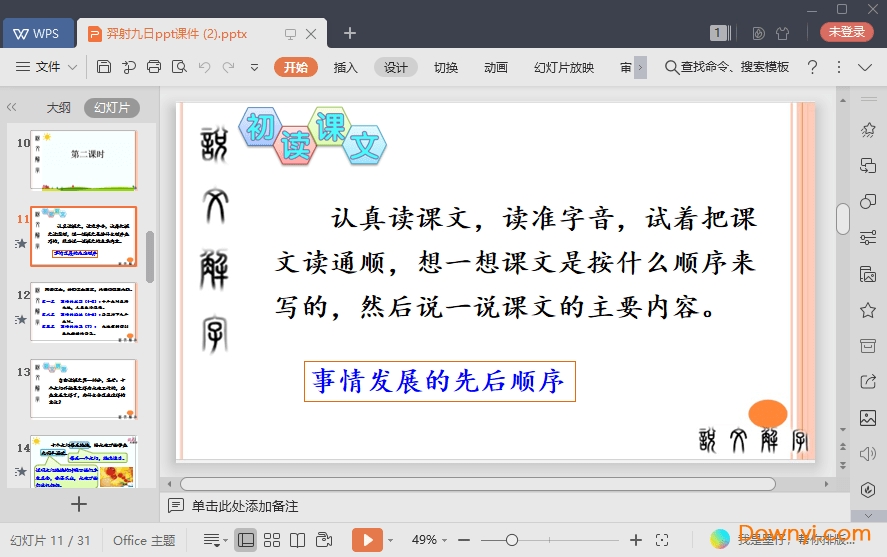Expand the 文件 dropdown arrow
Screen dimensions: 887x557
[x=72, y=67]
